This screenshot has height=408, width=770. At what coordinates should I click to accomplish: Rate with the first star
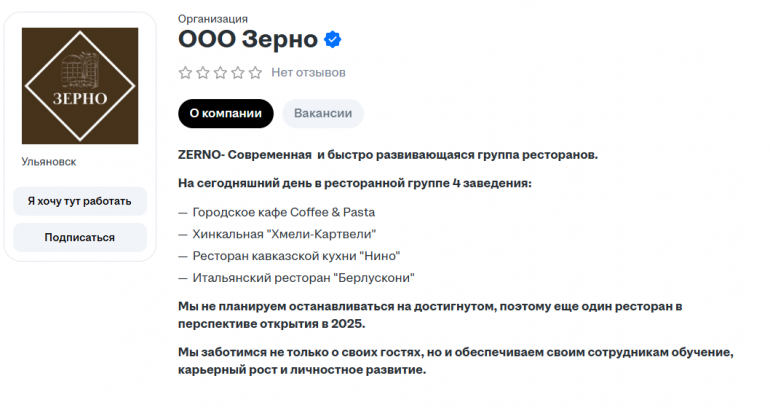point(185,73)
